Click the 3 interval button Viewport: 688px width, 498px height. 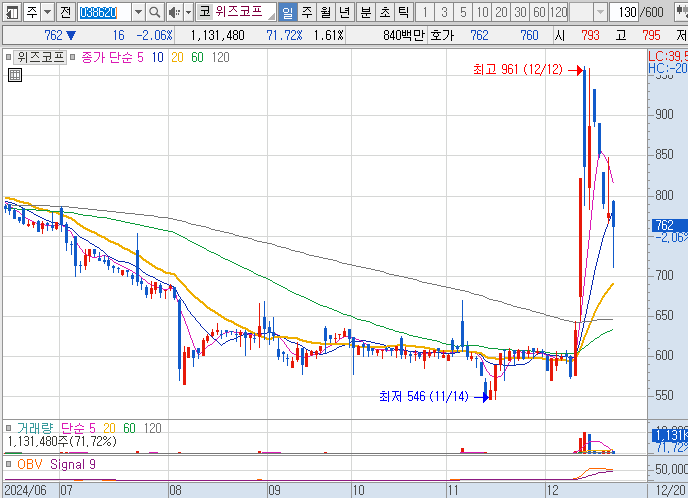(444, 12)
